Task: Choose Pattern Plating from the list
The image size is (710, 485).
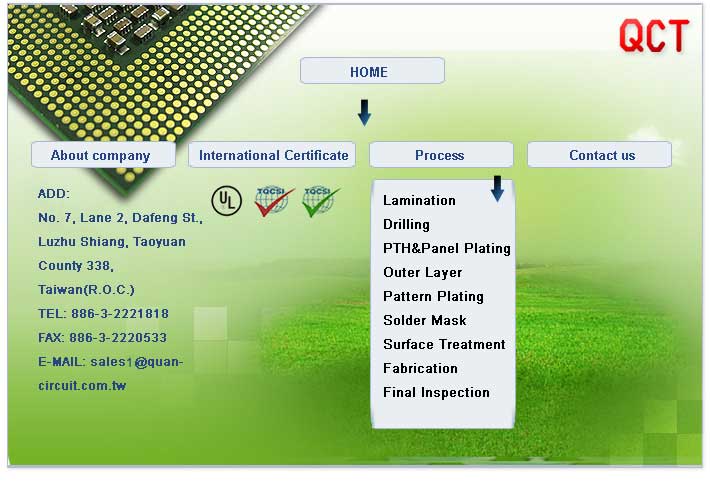Action: (433, 297)
